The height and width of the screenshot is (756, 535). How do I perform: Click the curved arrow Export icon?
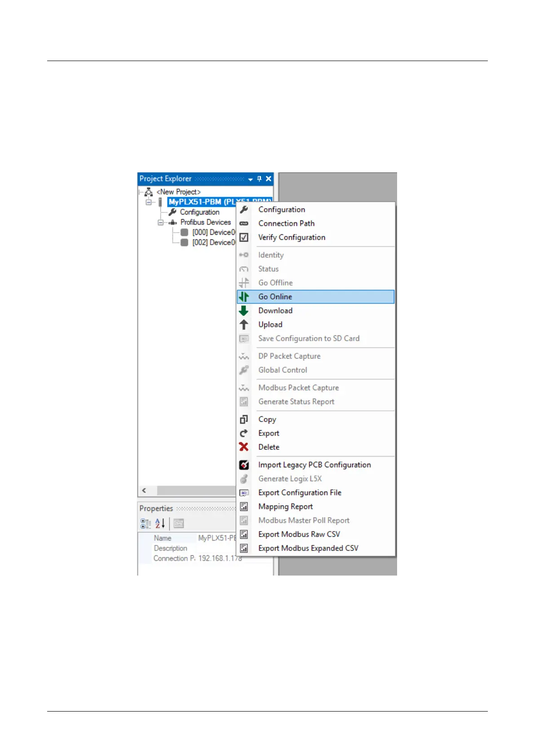click(x=244, y=433)
